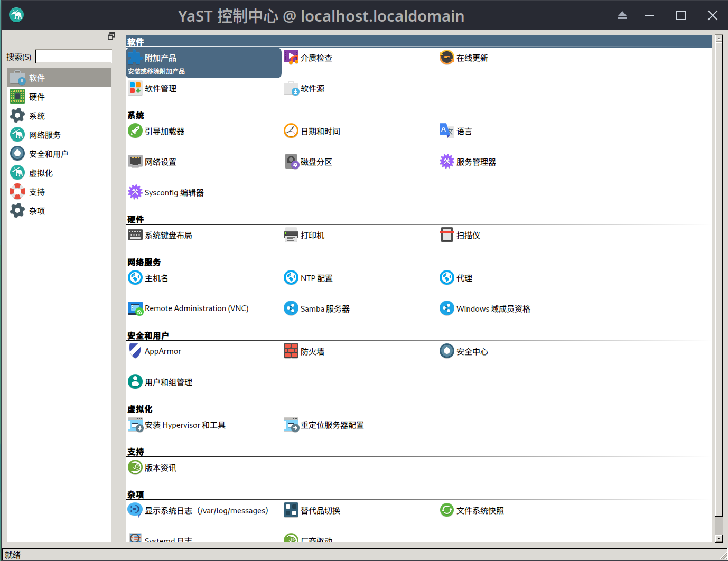Open Sysconfig 编辑器 icon
The image size is (728, 561).
pos(135,192)
